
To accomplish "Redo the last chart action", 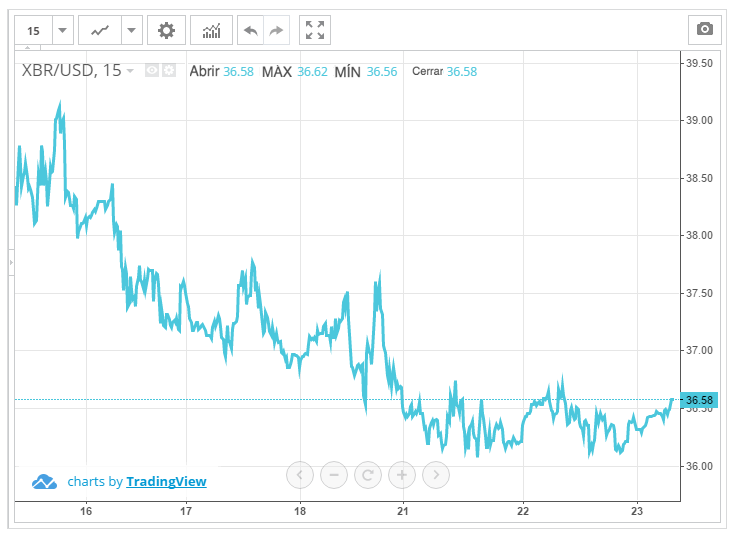I will tap(277, 30).
